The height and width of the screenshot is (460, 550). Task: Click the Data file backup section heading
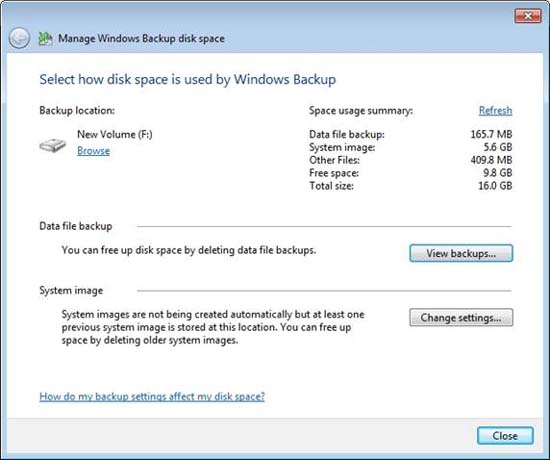[76, 226]
